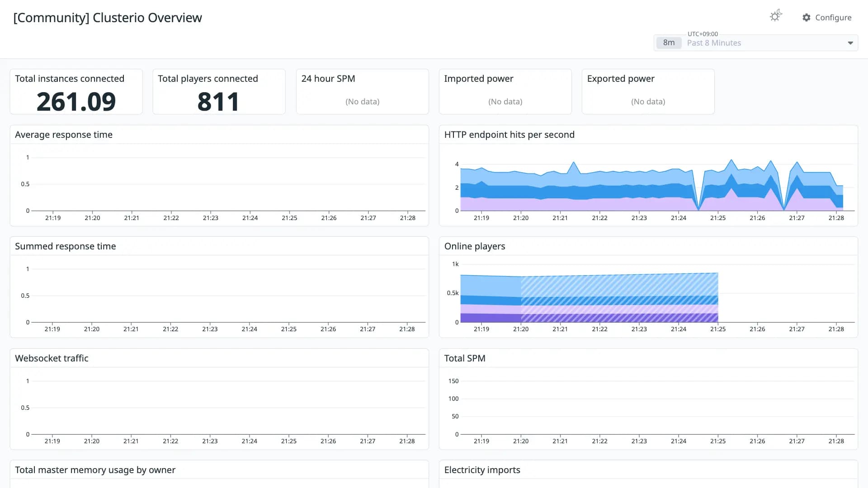The image size is (868, 488).
Task: Click the Configure gear icon
Action: tap(807, 17)
